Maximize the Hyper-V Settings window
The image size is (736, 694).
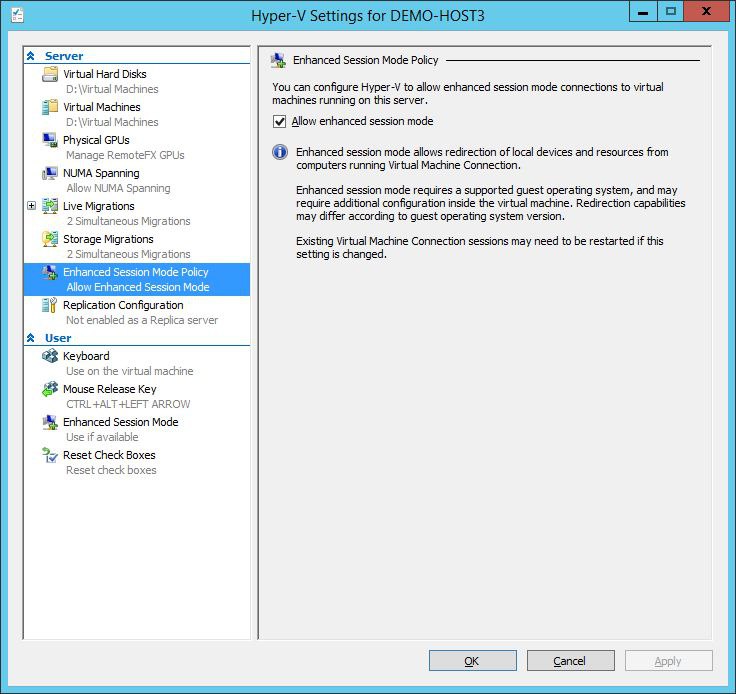click(x=670, y=12)
